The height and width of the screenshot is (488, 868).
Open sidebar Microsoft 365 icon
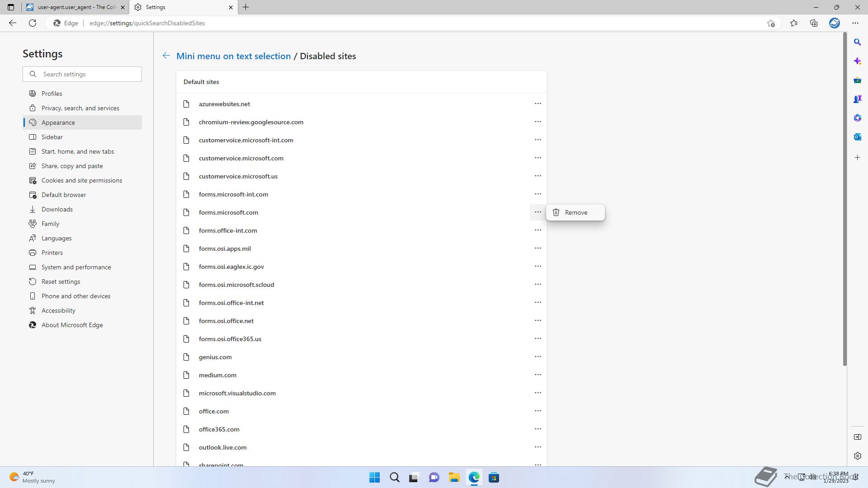pyautogui.click(x=857, y=118)
